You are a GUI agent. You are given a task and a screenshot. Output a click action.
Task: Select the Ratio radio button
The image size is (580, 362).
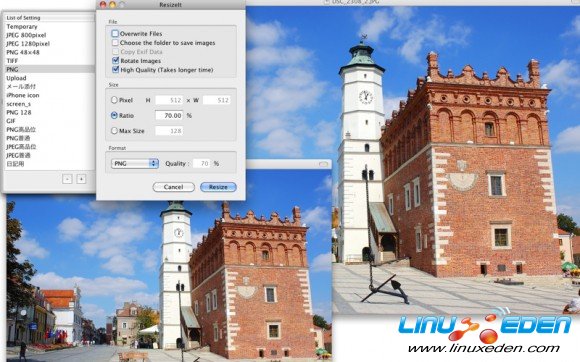click(114, 115)
